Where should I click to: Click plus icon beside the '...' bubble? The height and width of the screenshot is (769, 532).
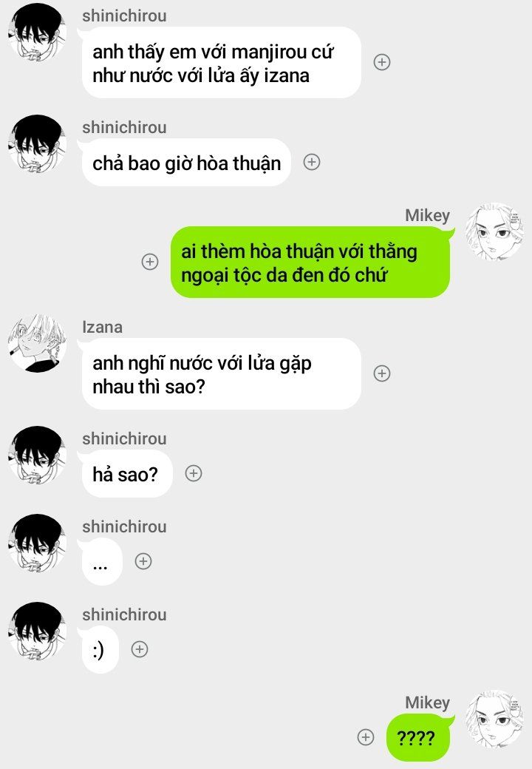point(143,561)
